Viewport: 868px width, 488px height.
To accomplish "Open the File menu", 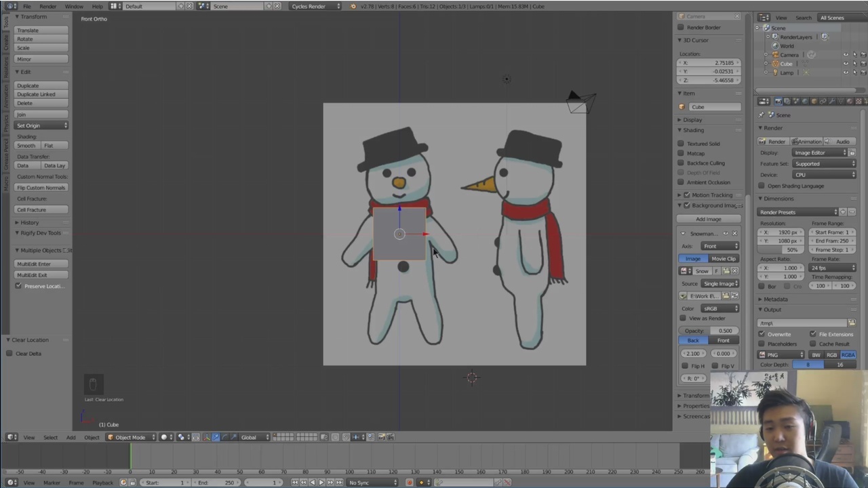I will (27, 6).
